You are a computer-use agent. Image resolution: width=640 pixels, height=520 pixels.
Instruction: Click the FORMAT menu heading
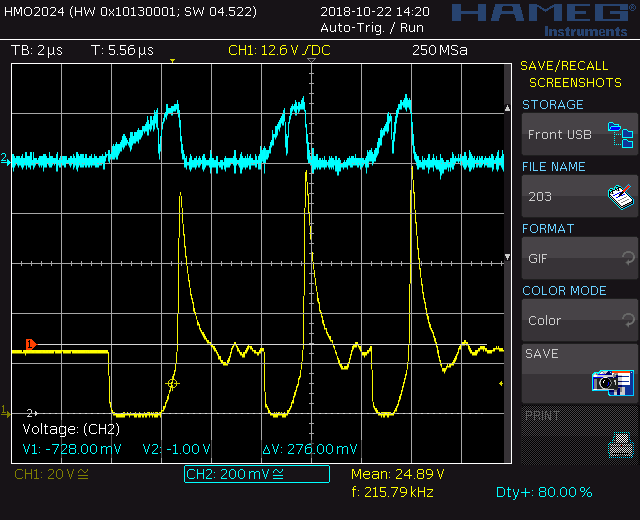[x=548, y=229]
